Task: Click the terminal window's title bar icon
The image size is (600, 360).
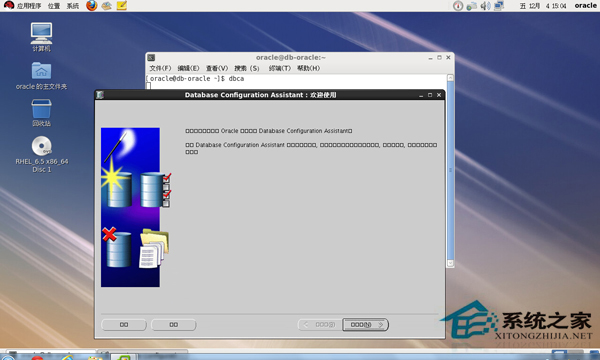Action: [x=151, y=57]
